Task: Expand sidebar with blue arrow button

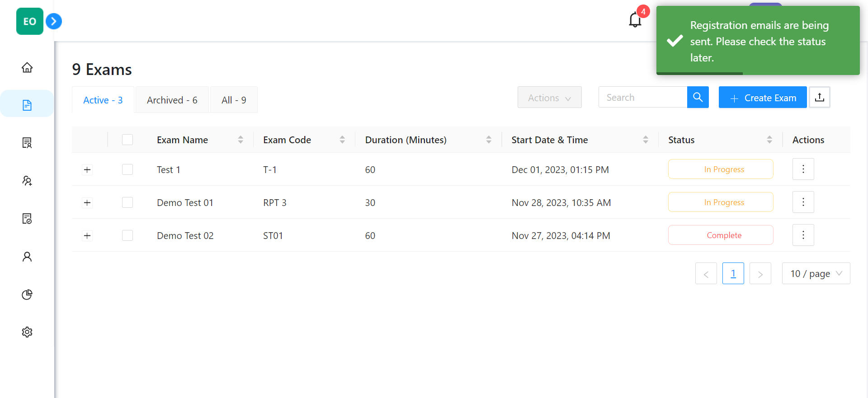Action: (54, 21)
